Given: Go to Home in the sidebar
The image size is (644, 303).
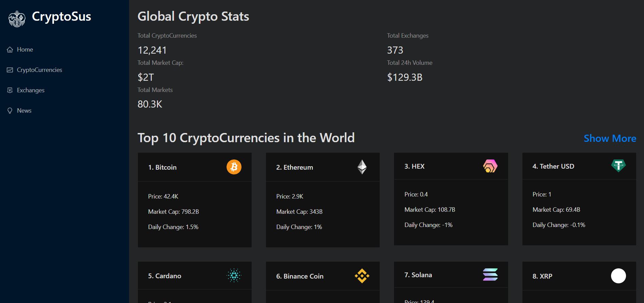Looking at the screenshot, I should (25, 50).
